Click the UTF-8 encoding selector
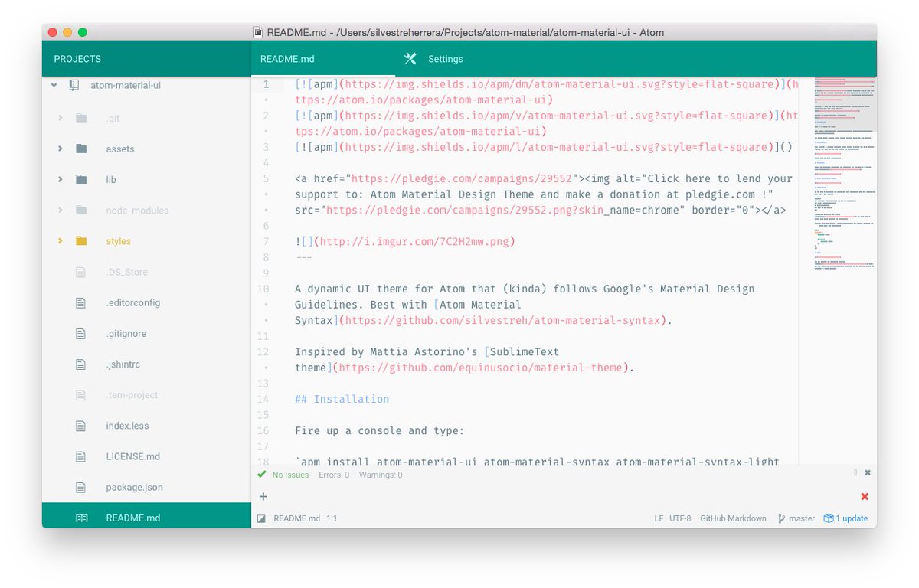Image resolution: width=919 pixels, height=588 pixels. pyautogui.click(x=679, y=518)
